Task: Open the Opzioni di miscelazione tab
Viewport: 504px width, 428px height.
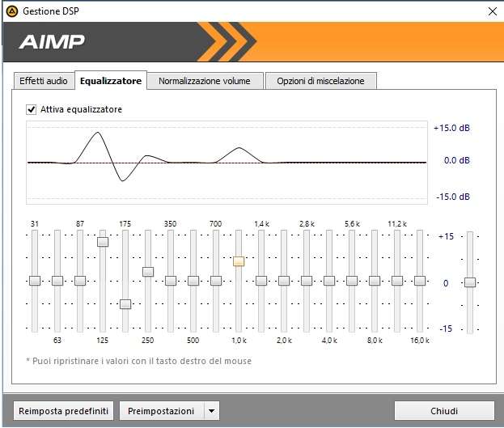Action: coord(320,81)
